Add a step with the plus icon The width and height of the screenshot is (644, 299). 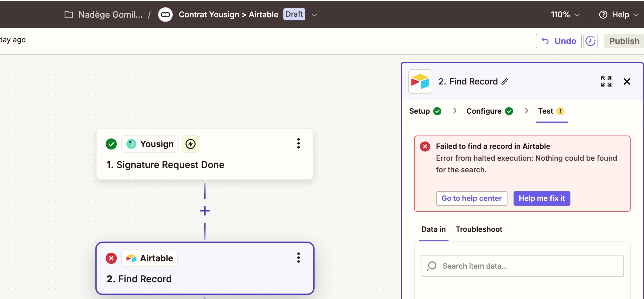click(x=205, y=211)
